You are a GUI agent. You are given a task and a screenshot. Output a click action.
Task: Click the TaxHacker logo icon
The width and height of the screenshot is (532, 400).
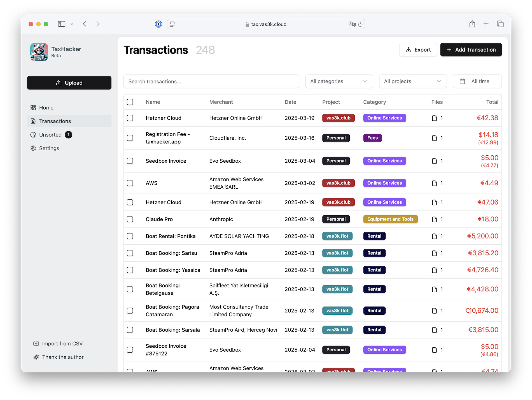pos(39,52)
